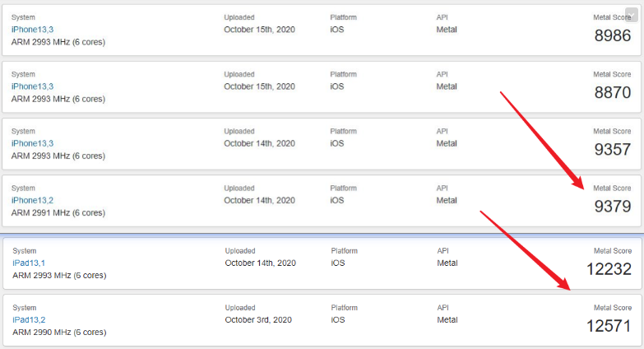Click the iOS platform text in iPhone13,2 row

click(336, 200)
